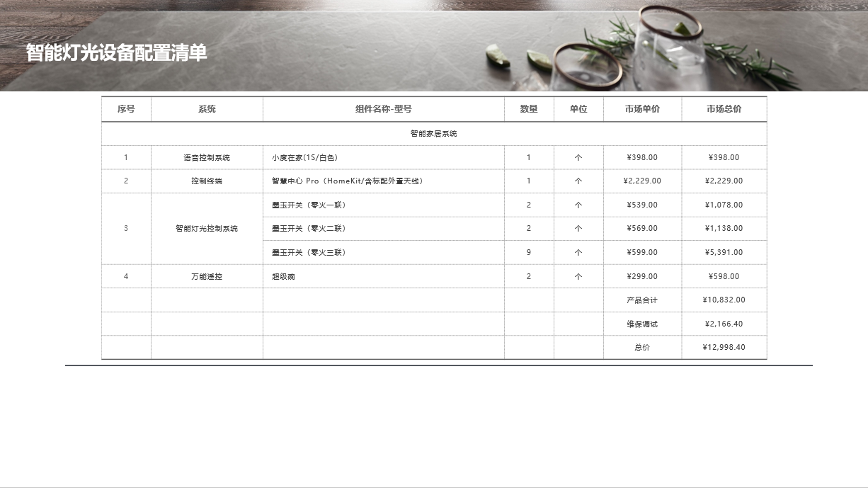Click the 总价 label
868x488 pixels.
click(642, 348)
